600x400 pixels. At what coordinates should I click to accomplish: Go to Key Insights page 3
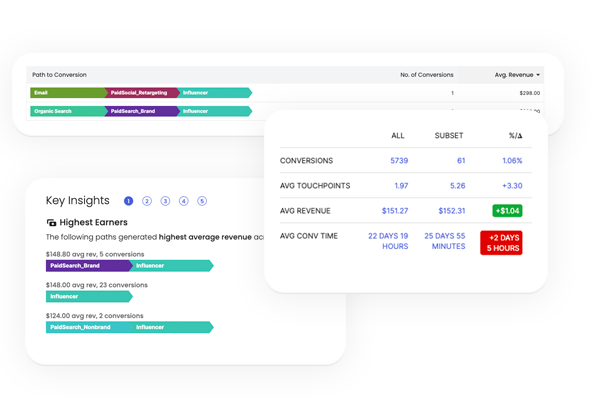pyautogui.click(x=165, y=201)
